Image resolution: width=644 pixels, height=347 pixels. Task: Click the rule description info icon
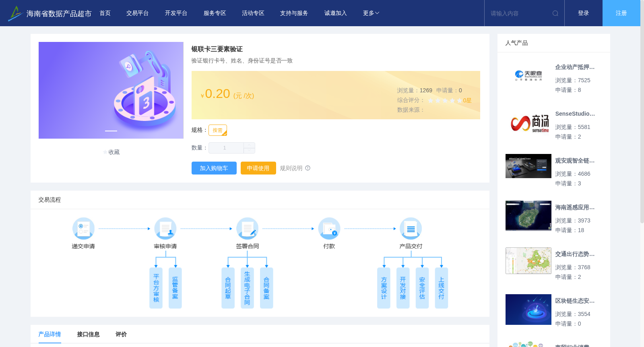point(308,168)
